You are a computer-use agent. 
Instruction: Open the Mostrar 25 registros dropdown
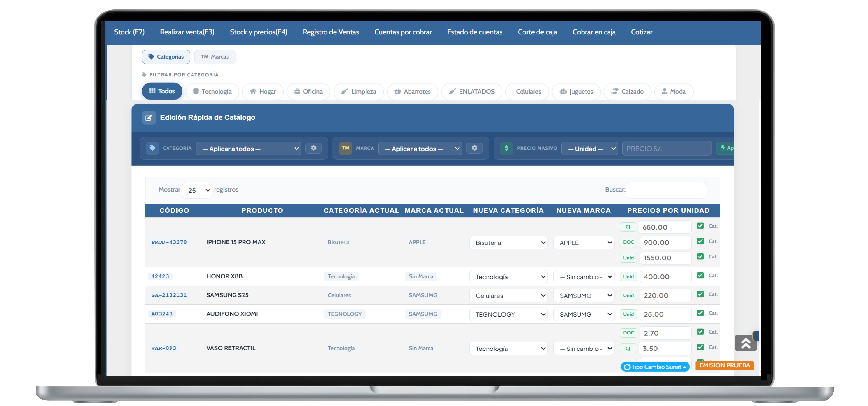[197, 191]
